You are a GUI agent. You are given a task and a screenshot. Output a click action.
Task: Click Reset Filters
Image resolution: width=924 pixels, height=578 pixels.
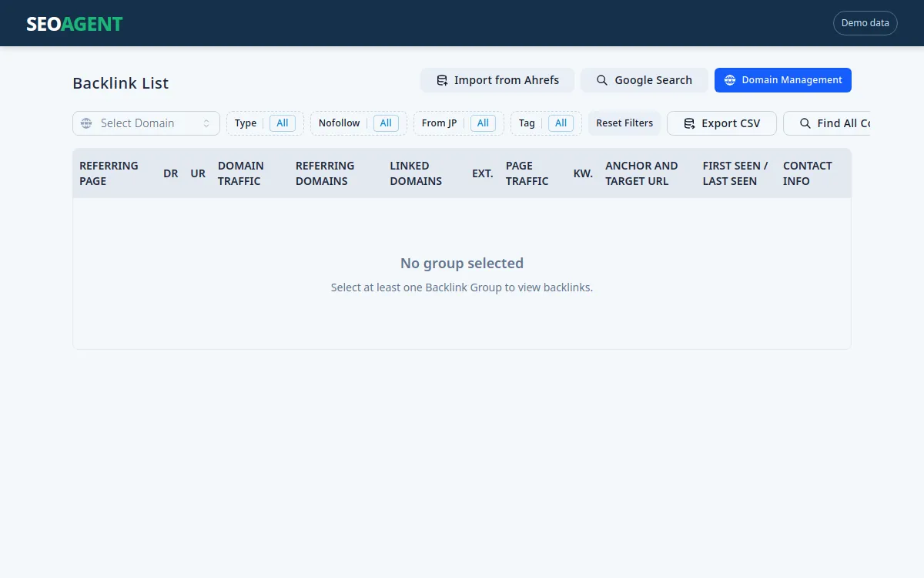(x=624, y=123)
